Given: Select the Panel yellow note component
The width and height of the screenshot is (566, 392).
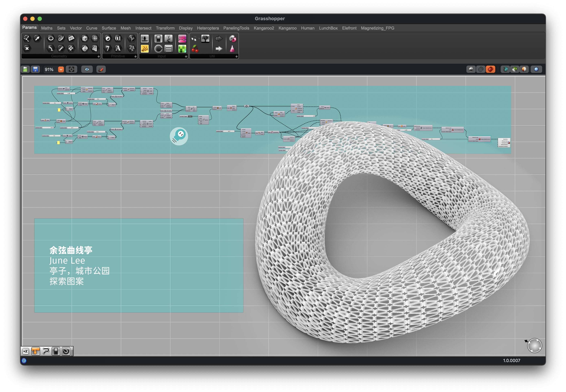Looking at the screenshot, I should (x=145, y=49).
